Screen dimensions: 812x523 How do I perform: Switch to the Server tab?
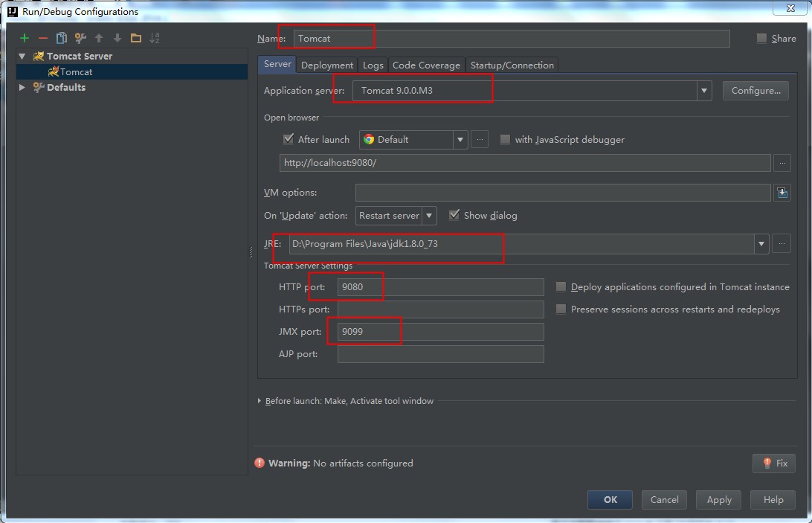point(277,64)
